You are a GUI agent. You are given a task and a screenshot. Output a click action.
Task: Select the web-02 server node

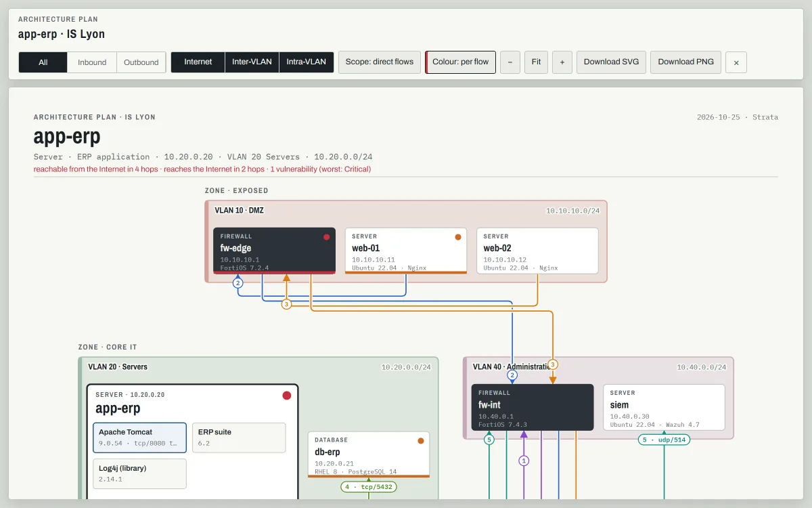[537, 251]
